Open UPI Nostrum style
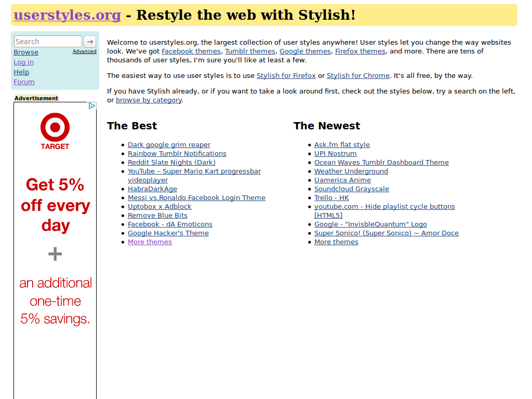This screenshot has height=399, width=532. point(335,154)
